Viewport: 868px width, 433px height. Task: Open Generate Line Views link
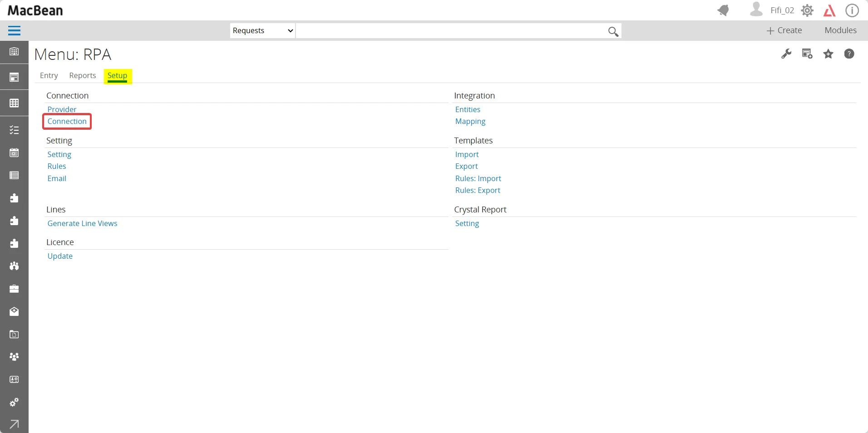[82, 223]
